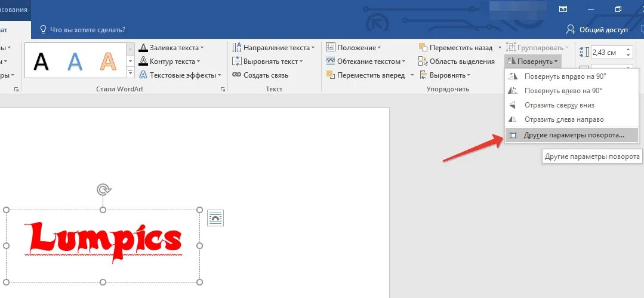
Task: Open Область выделения selection pane
Action: (457, 62)
